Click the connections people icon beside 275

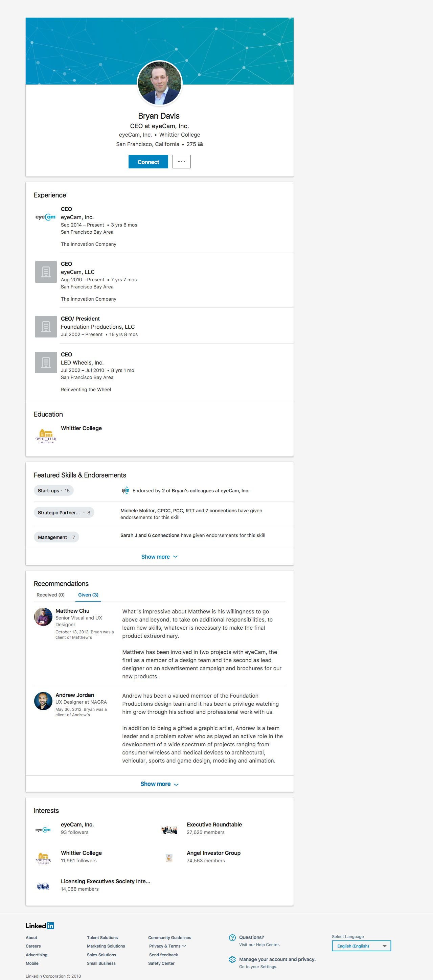(x=201, y=144)
